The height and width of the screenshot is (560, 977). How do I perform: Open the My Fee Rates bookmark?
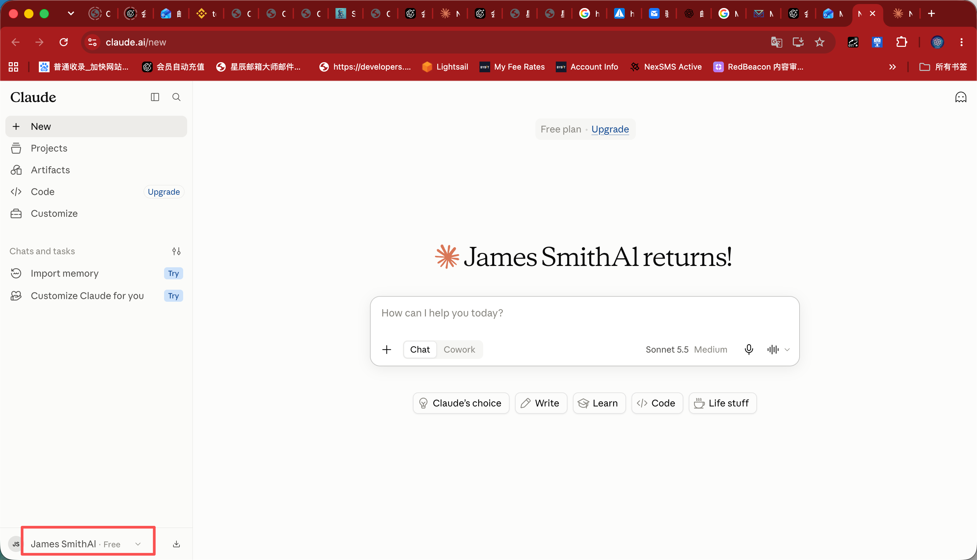tap(512, 67)
